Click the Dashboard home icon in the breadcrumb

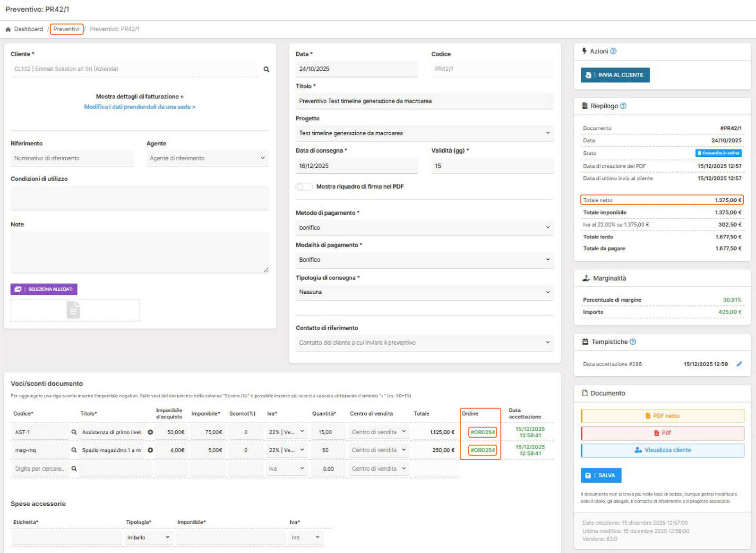point(8,29)
